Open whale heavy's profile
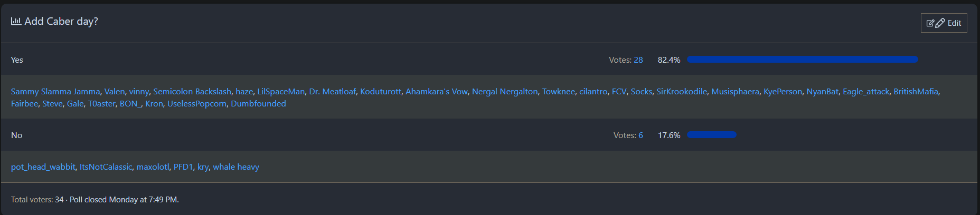Viewport: 980px width, 215px height. pos(235,167)
